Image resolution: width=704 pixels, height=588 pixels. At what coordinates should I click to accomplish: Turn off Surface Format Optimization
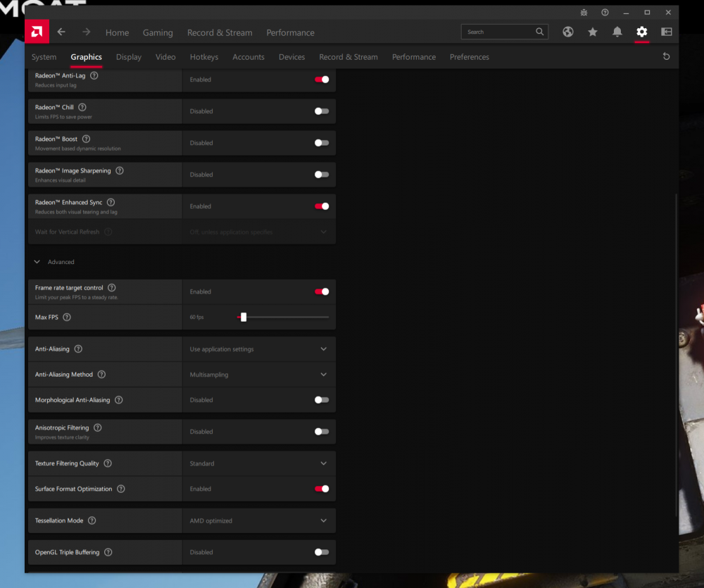[322, 489]
